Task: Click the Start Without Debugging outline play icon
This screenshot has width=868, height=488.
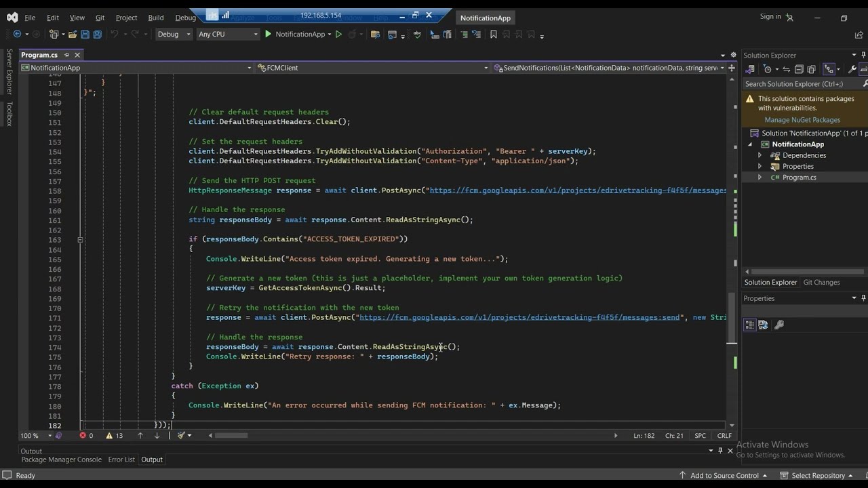Action: click(338, 34)
